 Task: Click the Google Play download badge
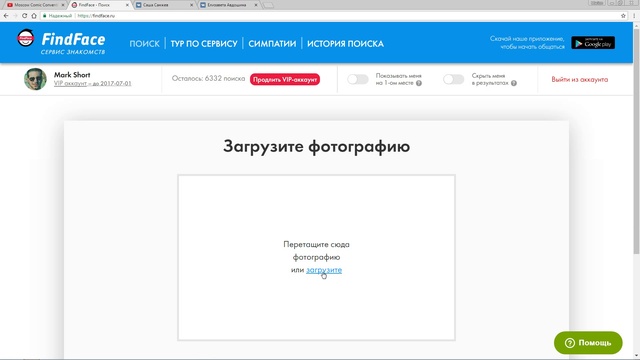point(593,43)
